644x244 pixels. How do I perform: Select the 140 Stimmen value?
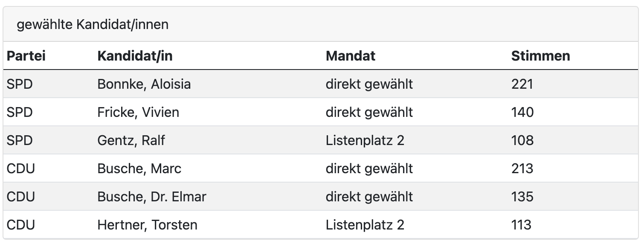click(522, 112)
